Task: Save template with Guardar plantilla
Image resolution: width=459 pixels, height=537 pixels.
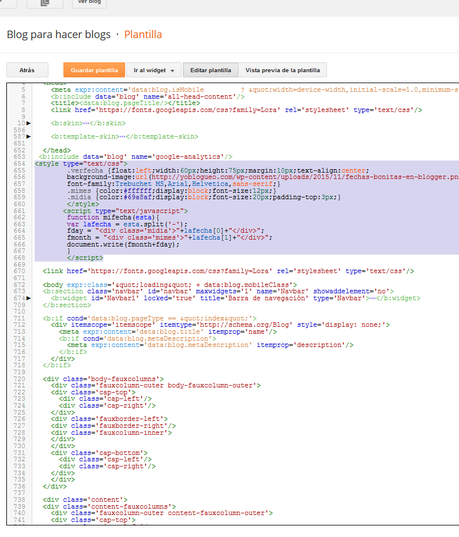Action: 94,70
